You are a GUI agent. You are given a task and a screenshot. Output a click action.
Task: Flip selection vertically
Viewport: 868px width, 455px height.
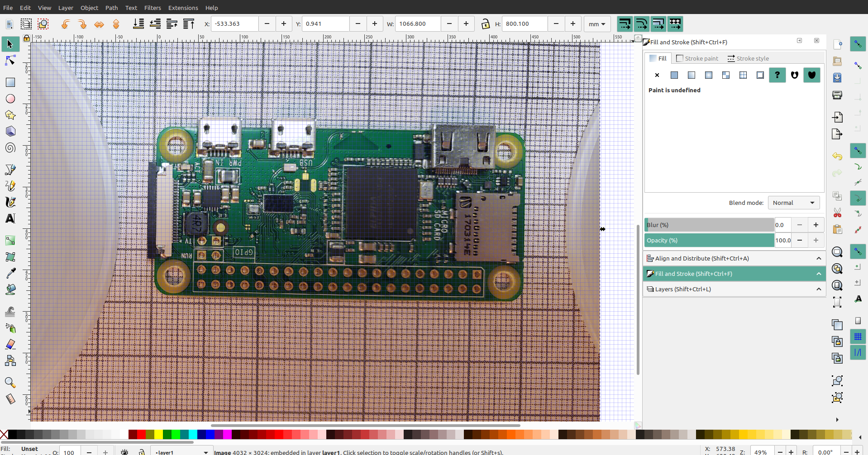coord(116,24)
